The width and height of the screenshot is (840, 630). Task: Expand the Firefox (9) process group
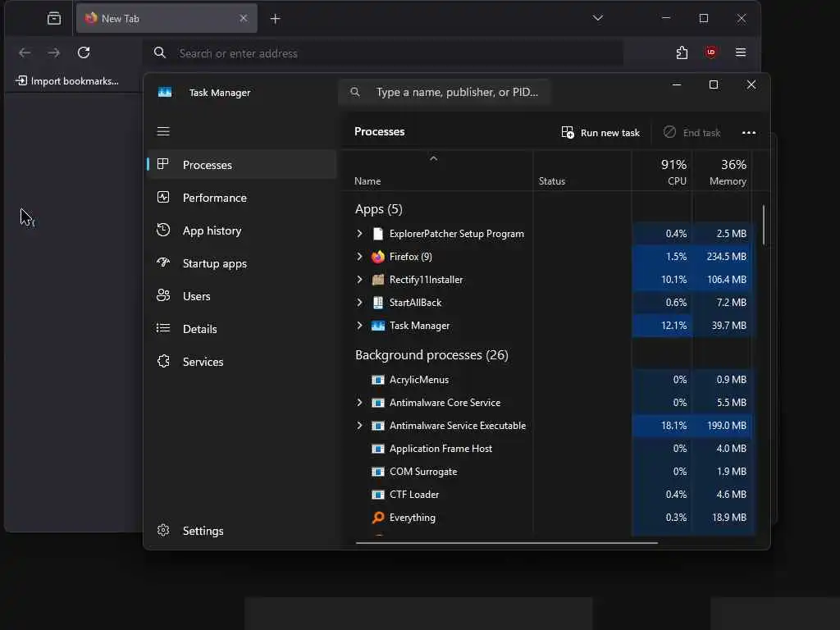coord(359,257)
